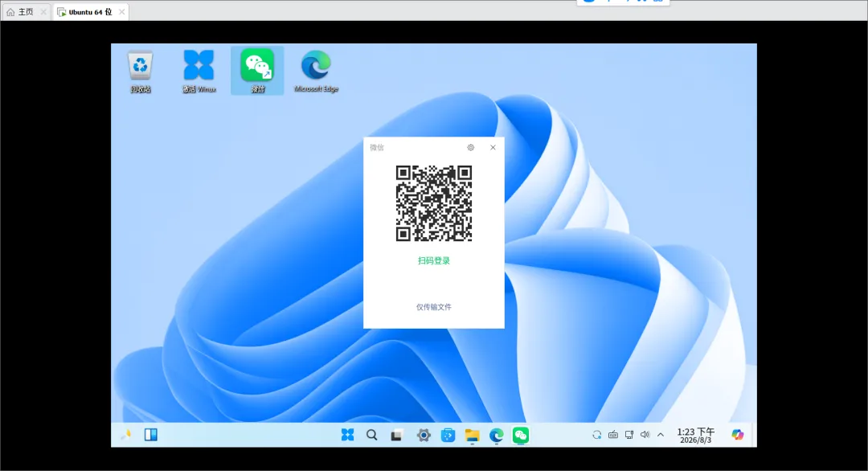The height and width of the screenshot is (471, 868).
Task: Switch to WeChat taskbar icon
Action: tap(521, 435)
